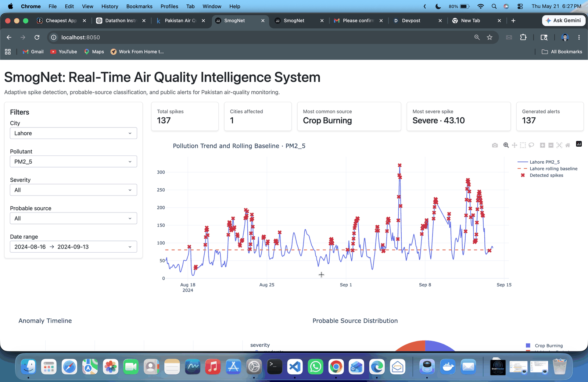Toggle Crop Burning in pie legend
The width and height of the screenshot is (588, 382).
pos(544,346)
